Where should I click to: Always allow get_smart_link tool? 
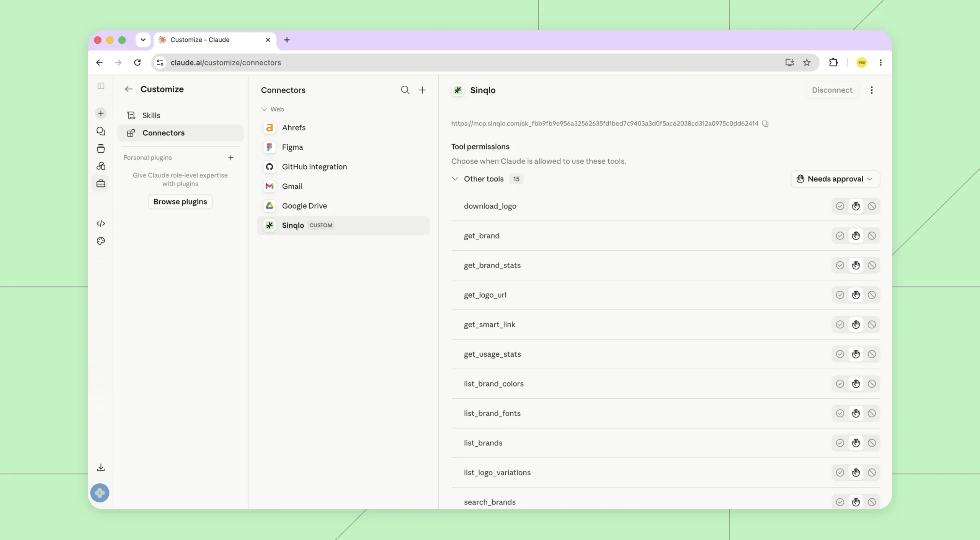[840, 325]
